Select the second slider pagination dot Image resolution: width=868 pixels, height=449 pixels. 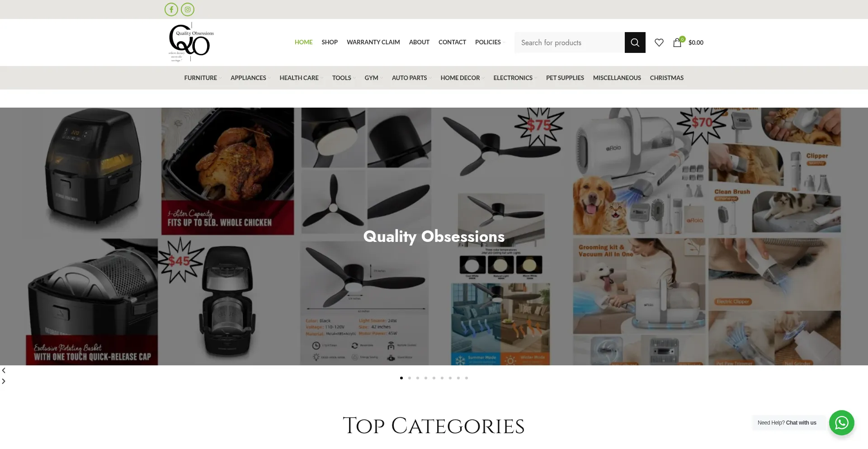(x=410, y=378)
